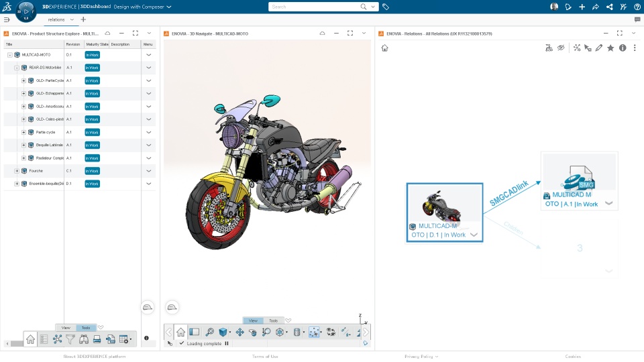The width and height of the screenshot is (644, 362).
Task: Open the information icon in Relations
Action: (x=623, y=48)
